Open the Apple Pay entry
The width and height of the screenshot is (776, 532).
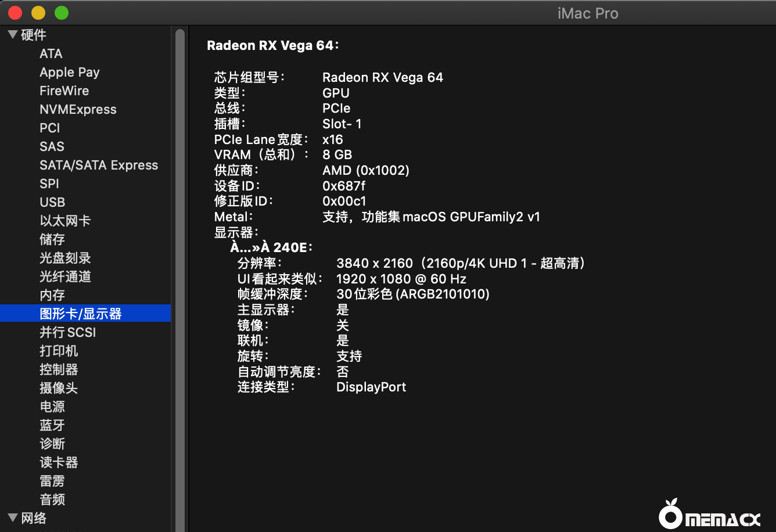(69, 72)
